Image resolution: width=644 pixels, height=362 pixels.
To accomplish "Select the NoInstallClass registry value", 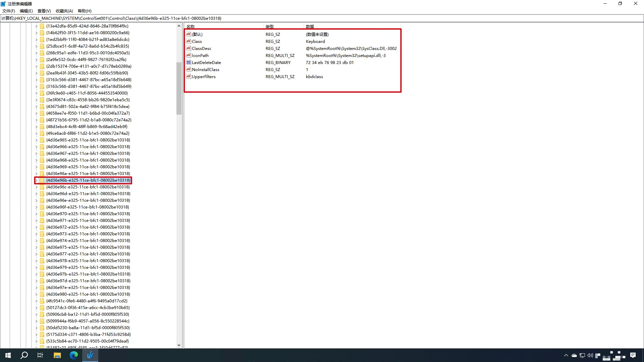I will (x=205, y=69).
